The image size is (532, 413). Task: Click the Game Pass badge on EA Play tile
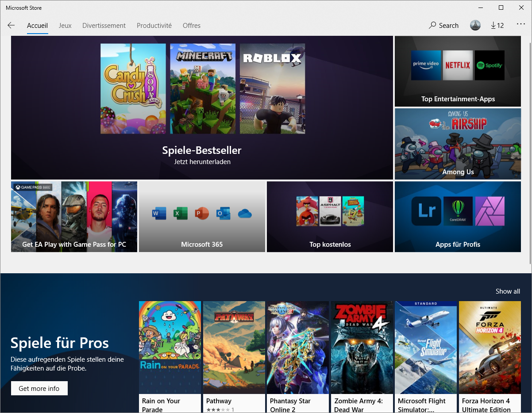click(x=33, y=187)
